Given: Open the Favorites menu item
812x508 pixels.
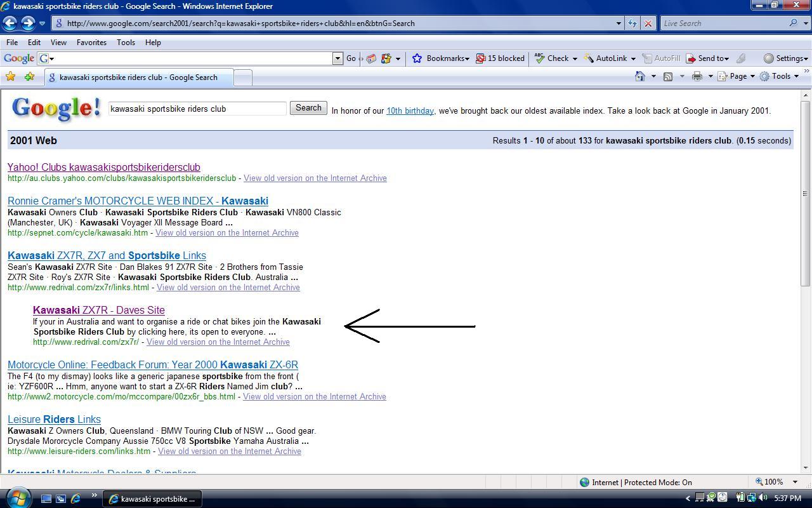Looking at the screenshot, I should pos(91,43).
